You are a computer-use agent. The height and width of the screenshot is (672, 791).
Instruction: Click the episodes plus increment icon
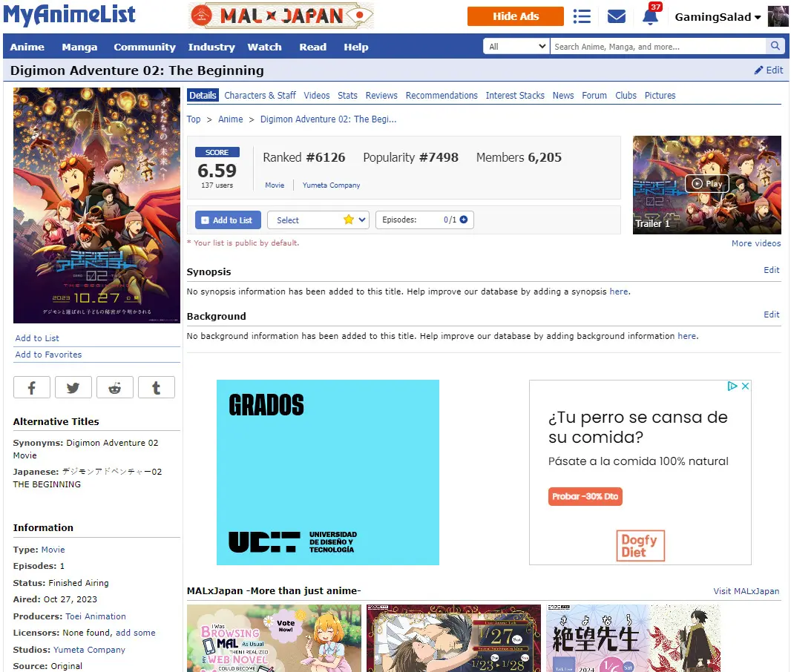(464, 220)
